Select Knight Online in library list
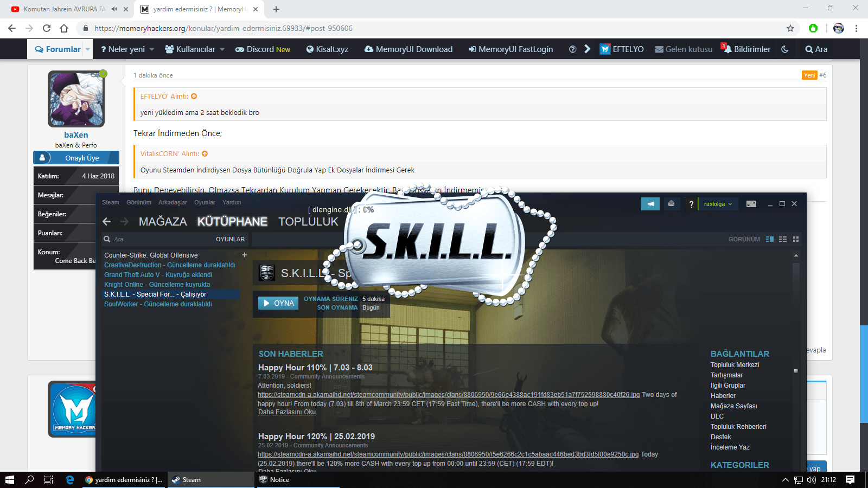The width and height of the screenshot is (868, 488). point(157,285)
